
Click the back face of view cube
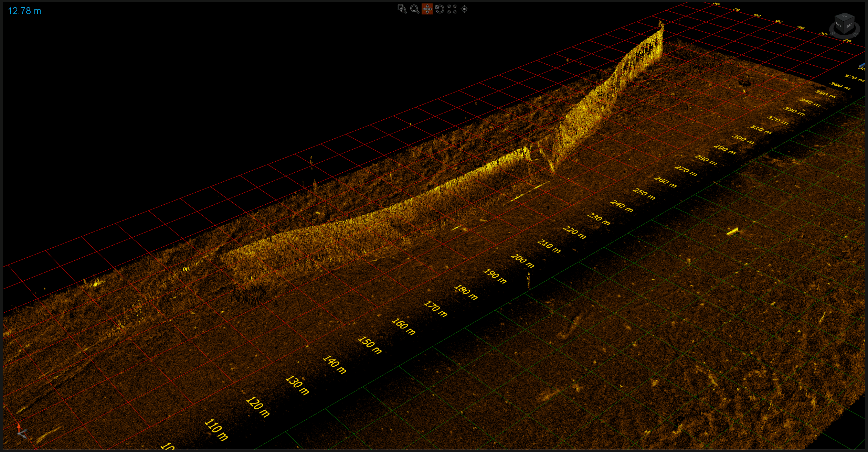pos(839,25)
